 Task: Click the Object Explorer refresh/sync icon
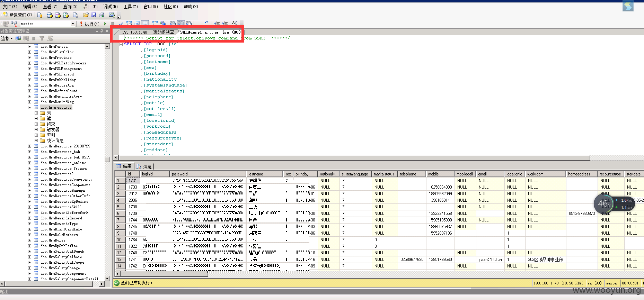click(50, 38)
